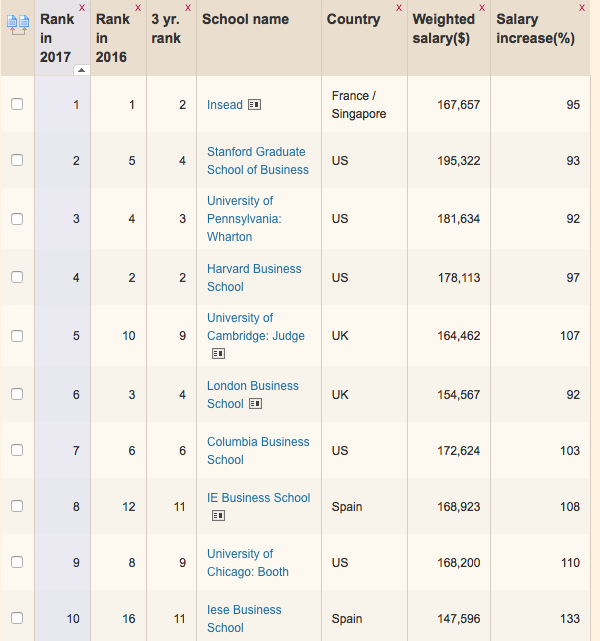Remove the Salary increase column

(x=582, y=8)
